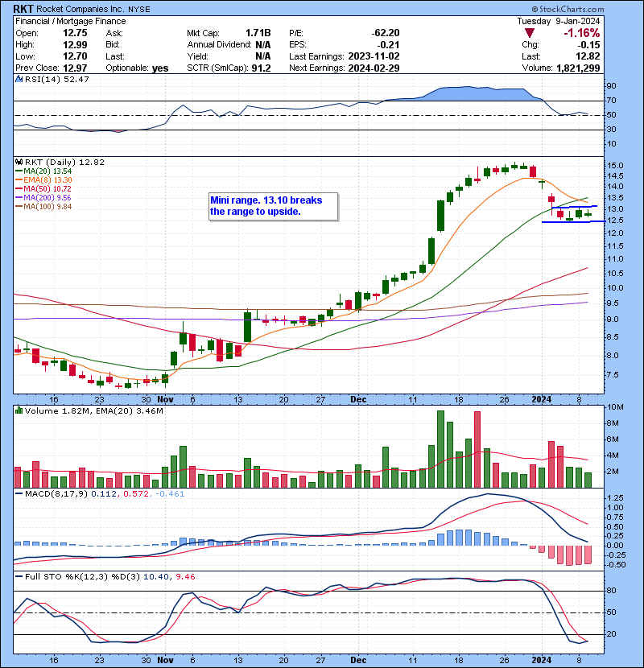
Task: Click the volume bars icon beside Volume 1.82M
Action: (19, 410)
